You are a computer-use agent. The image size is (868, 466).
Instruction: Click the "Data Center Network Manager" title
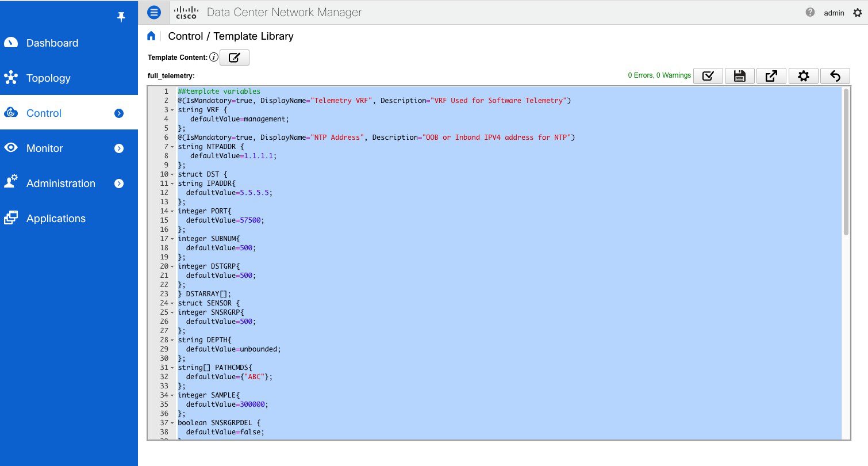click(x=284, y=12)
